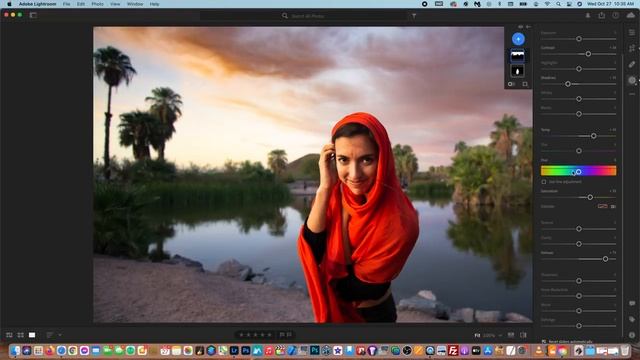Open Lightroom Classic Lr icon in the Dock
Image resolution: width=640 pixels, height=360 pixels.
[234, 350]
